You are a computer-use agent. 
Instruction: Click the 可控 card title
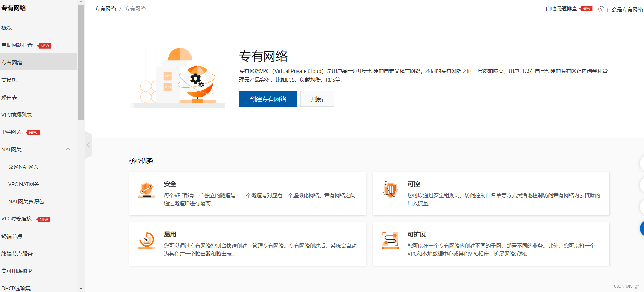point(414,184)
